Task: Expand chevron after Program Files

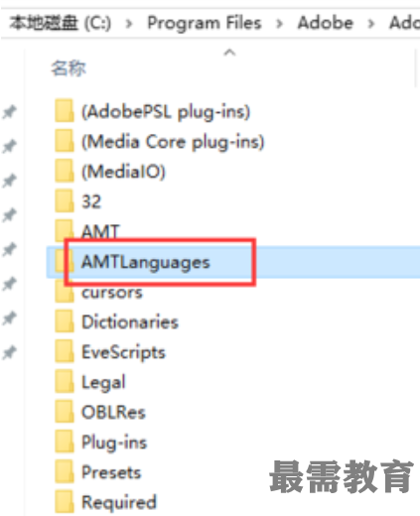Action: (280, 24)
